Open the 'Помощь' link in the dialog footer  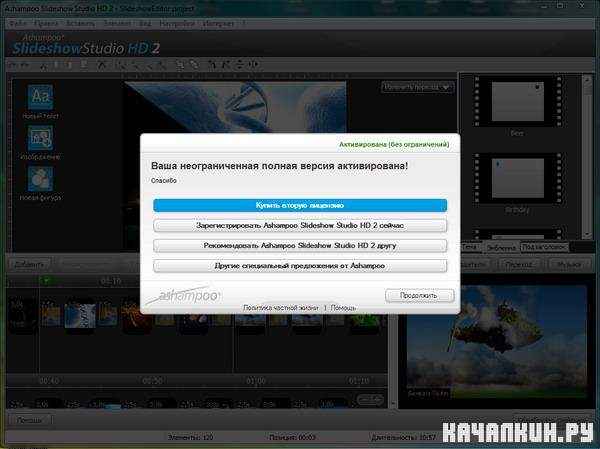point(343,307)
